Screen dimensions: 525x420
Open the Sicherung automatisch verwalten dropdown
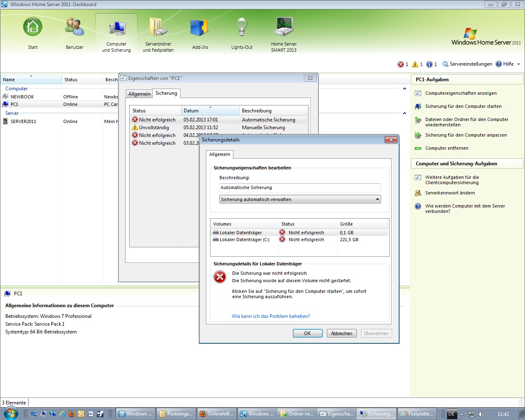pyautogui.click(x=300, y=199)
